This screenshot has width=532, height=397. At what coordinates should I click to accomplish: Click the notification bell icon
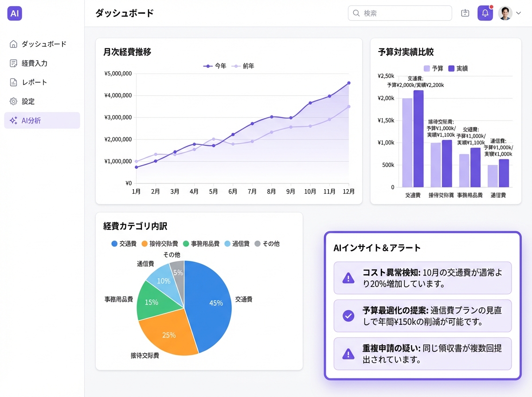(485, 13)
